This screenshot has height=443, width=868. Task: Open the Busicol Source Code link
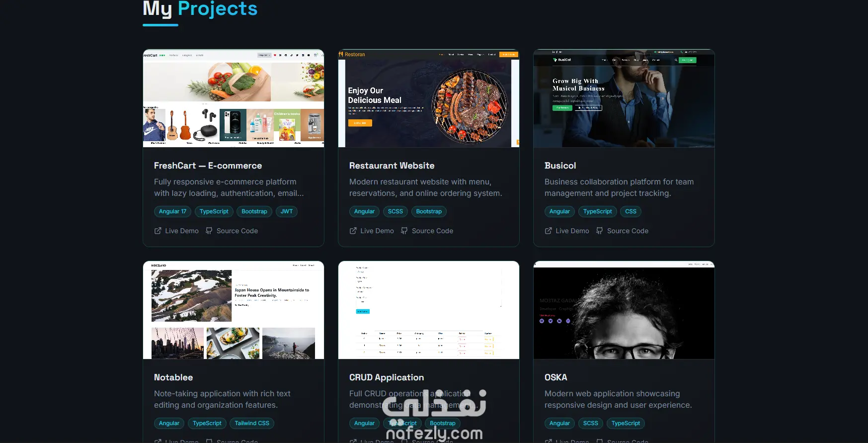[622, 231]
